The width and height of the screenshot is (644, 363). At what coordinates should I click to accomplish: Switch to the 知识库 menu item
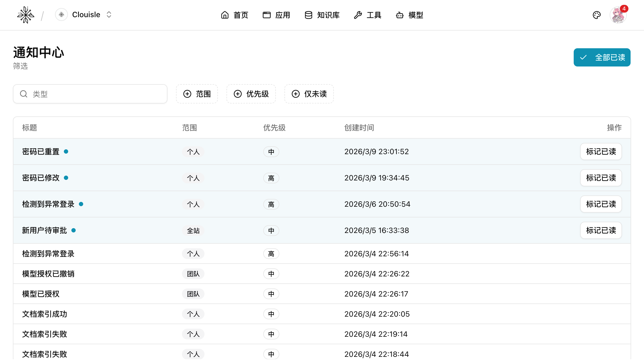pos(328,15)
